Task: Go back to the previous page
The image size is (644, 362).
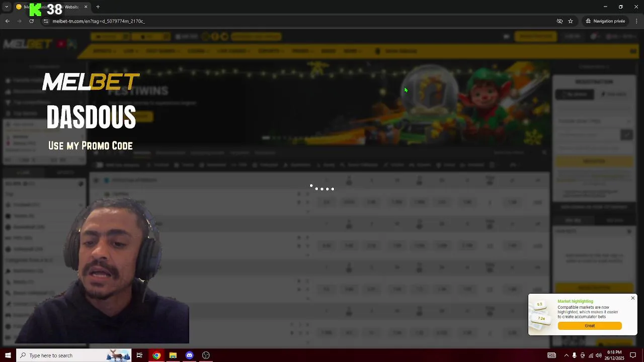Action: pyautogui.click(x=7, y=21)
